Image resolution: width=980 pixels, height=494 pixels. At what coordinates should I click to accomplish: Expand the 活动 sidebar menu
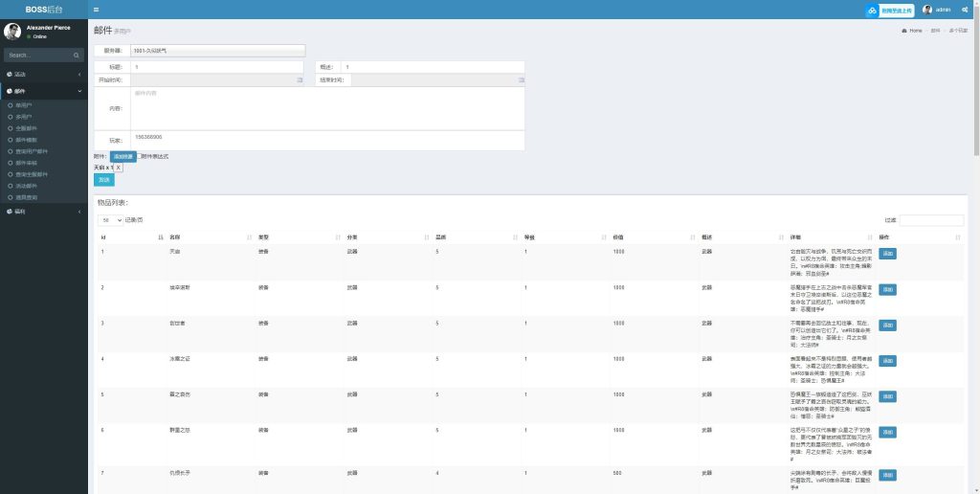tap(43, 74)
